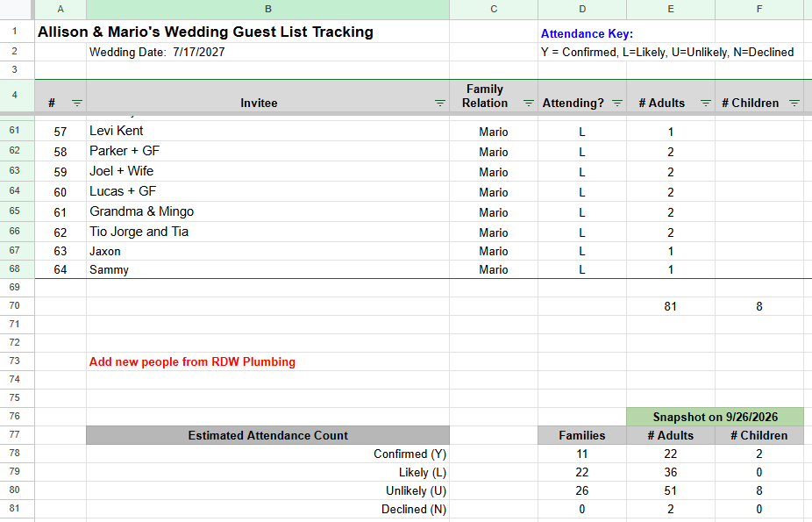Select column E header
This screenshot has width=812, height=522.
(671, 10)
